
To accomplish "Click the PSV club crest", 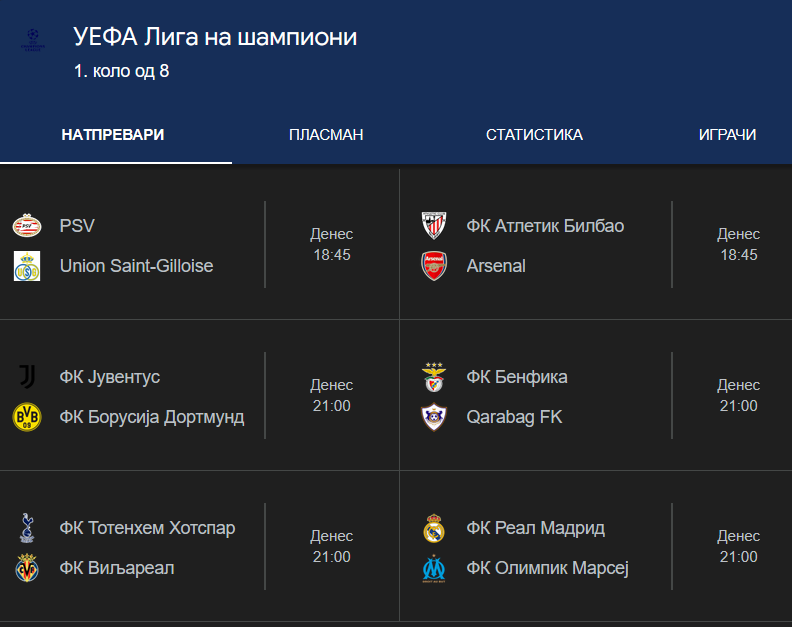I will coord(27,225).
